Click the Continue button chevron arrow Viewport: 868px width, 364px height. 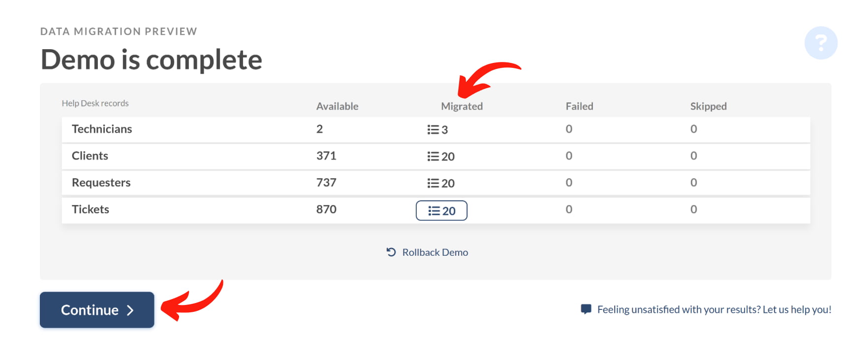(130, 310)
